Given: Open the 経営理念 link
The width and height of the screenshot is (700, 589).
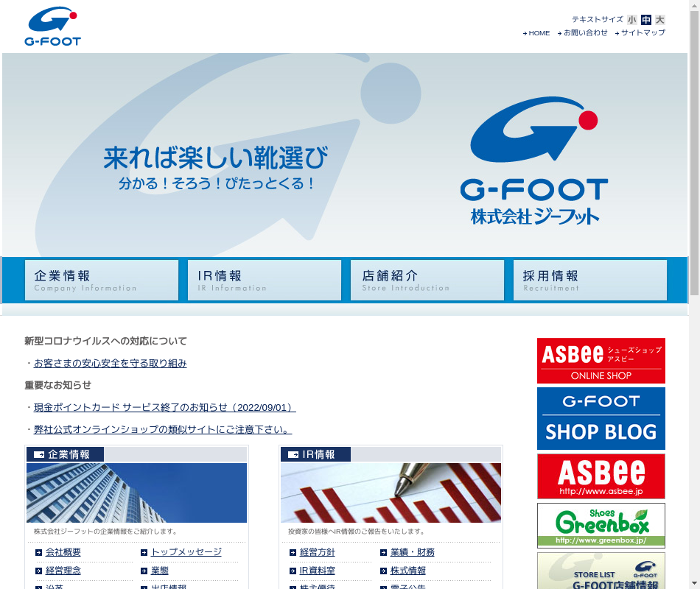Looking at the screenshot, I should click(63, 571).
